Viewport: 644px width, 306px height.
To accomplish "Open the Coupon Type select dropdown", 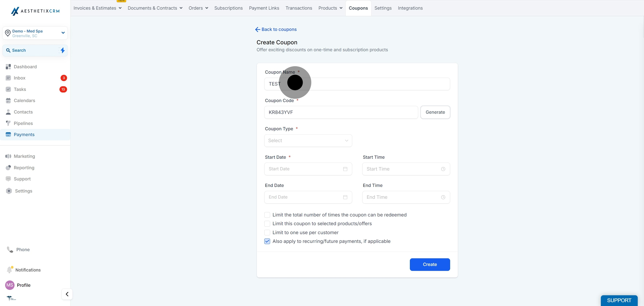I will 308,141.
